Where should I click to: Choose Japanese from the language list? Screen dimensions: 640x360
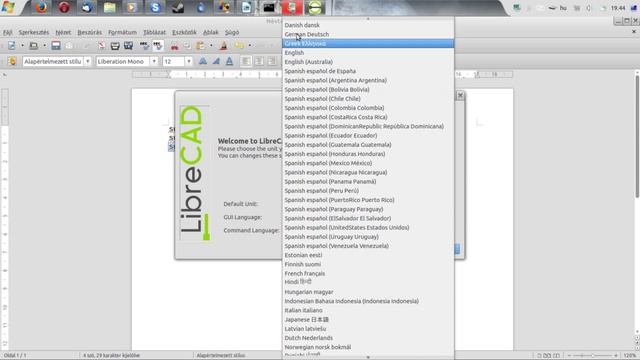coord(368,319)
